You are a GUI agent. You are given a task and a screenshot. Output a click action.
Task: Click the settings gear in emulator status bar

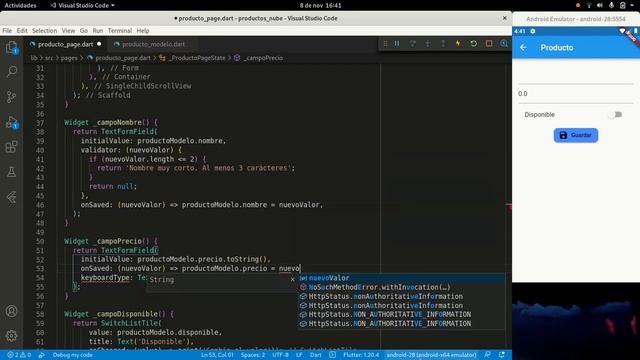click(x=533, y=31)
